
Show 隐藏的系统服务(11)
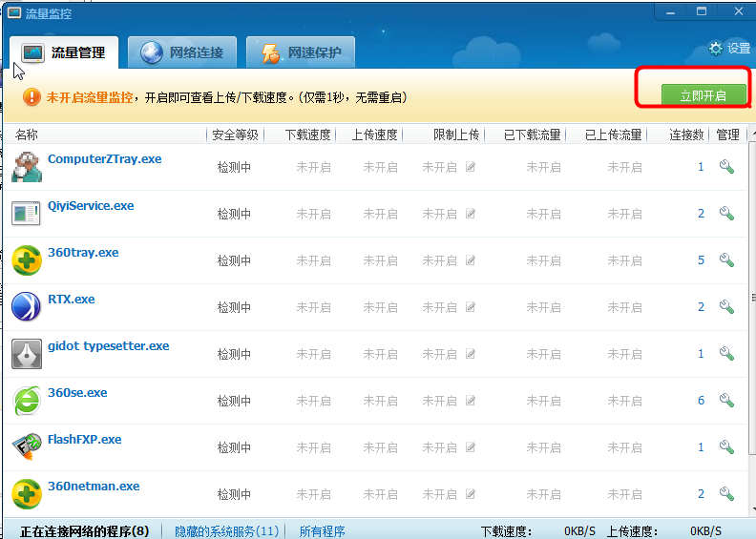click(x=226, y=531)
